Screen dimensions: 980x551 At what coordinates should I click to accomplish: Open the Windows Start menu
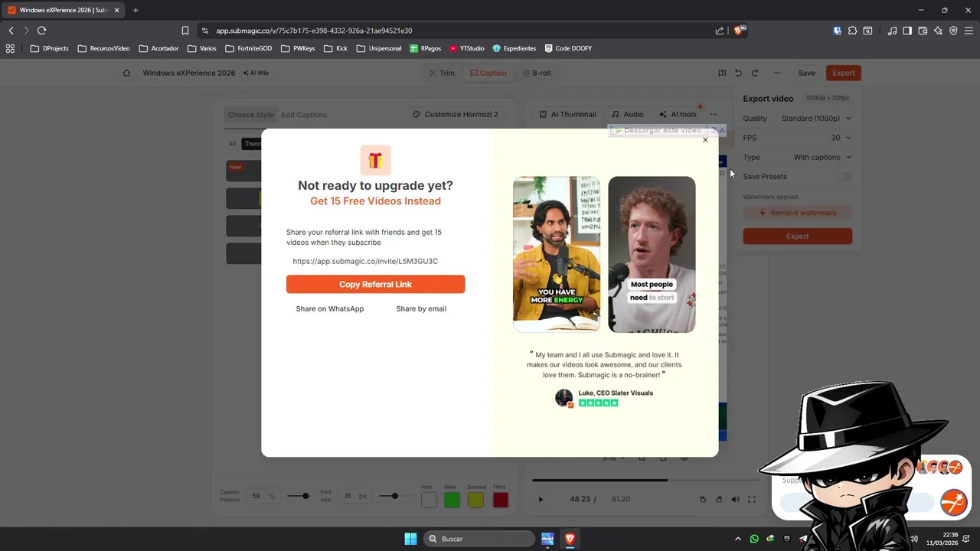pyautogui.click(x=410, y=539)
